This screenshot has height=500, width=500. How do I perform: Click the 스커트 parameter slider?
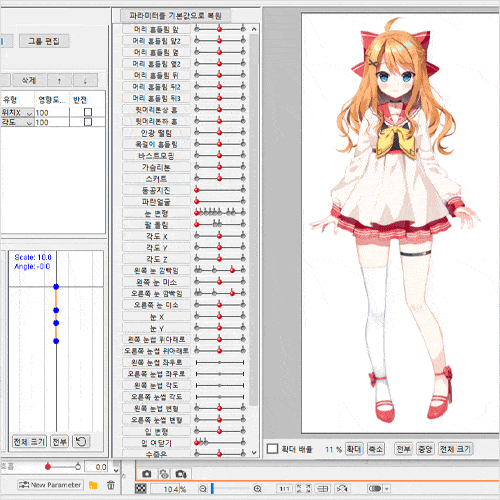click(220, 178)
